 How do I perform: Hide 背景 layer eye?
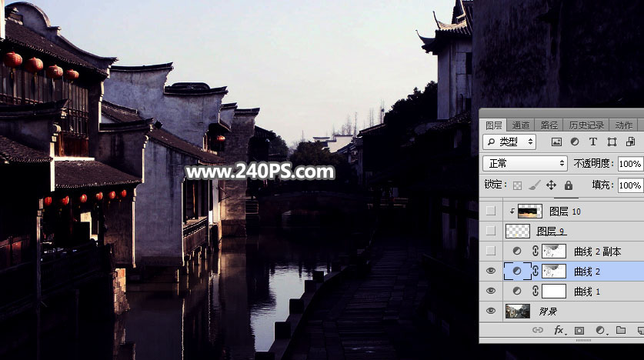pos(491,311)
